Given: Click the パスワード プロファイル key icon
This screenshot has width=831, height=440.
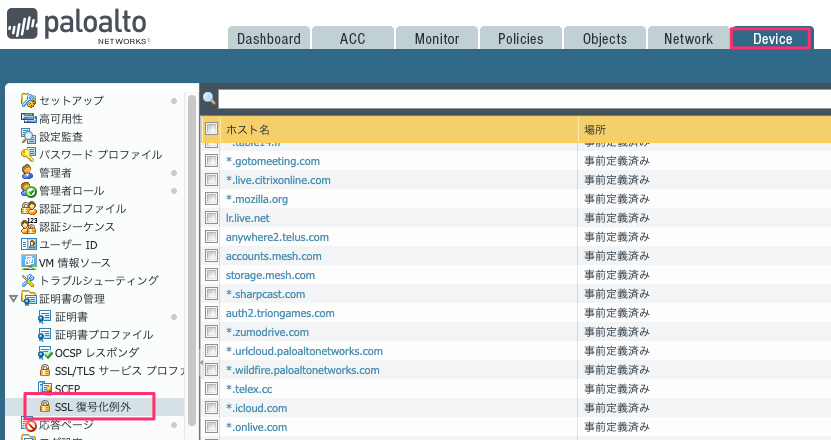Looking at the screenshot, I should [x=28, y=154].
